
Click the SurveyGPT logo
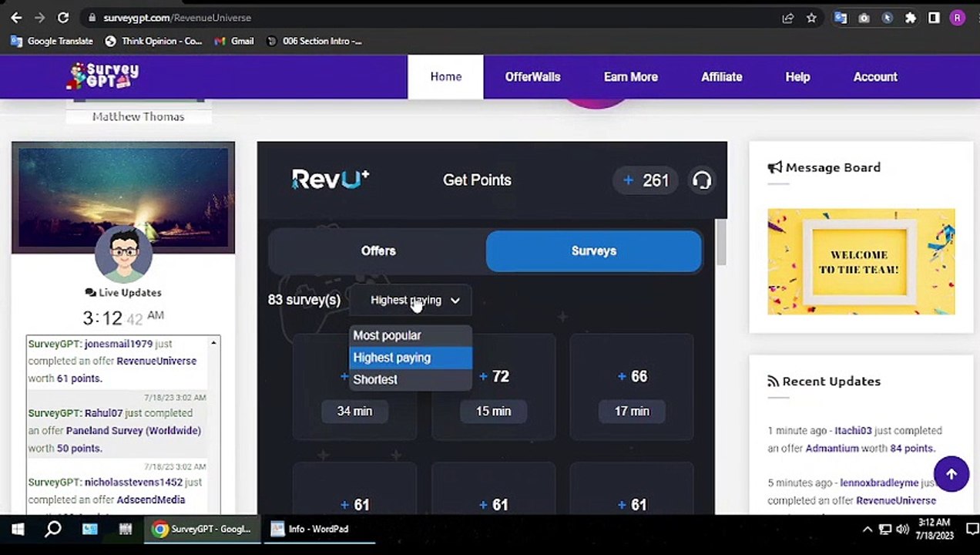103,76
